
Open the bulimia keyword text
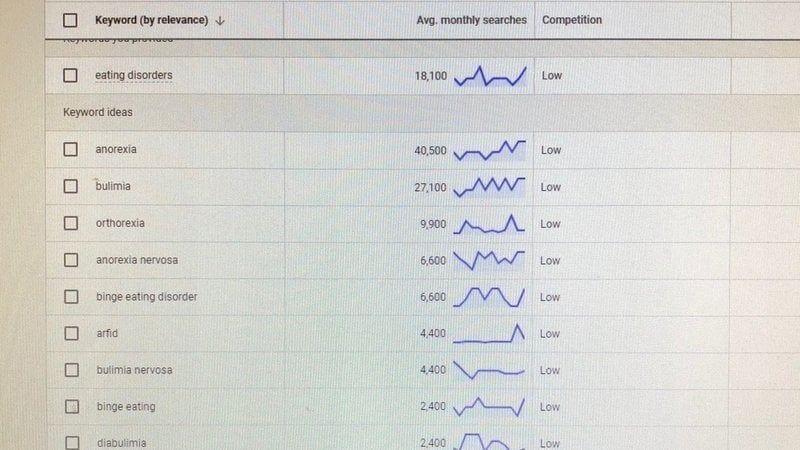pos(113,186)
